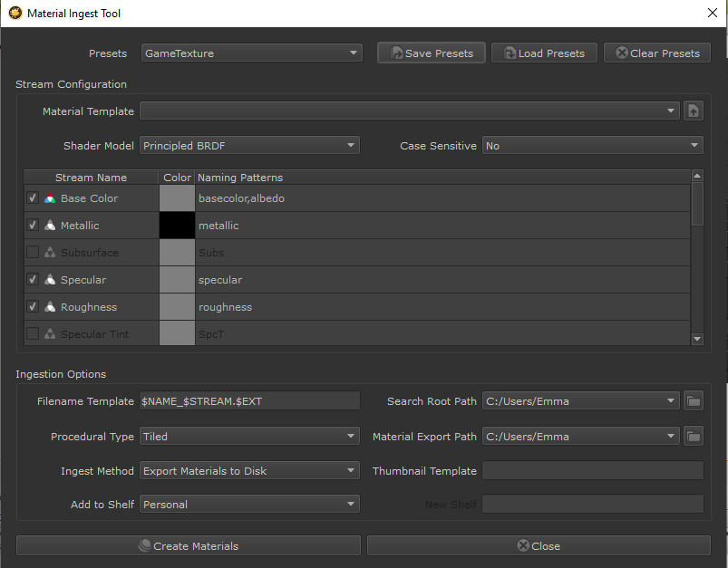
Task: Click the Material Template load file icon
Action: tap(694, 111)
